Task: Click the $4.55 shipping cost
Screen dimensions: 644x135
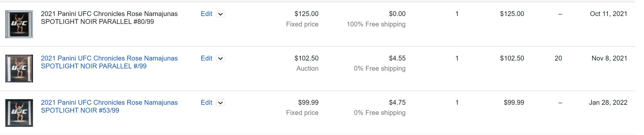Action: 397,58
